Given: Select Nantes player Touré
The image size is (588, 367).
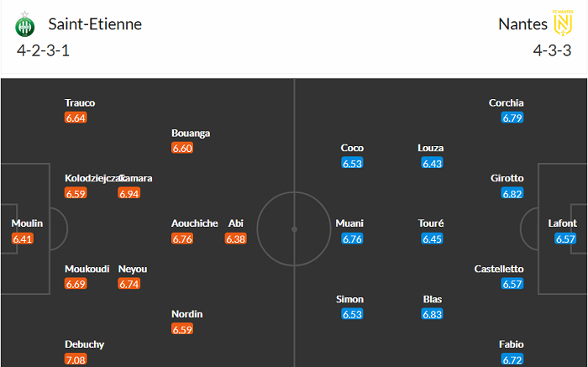Looking at the screenshot, I should [432, 223].
